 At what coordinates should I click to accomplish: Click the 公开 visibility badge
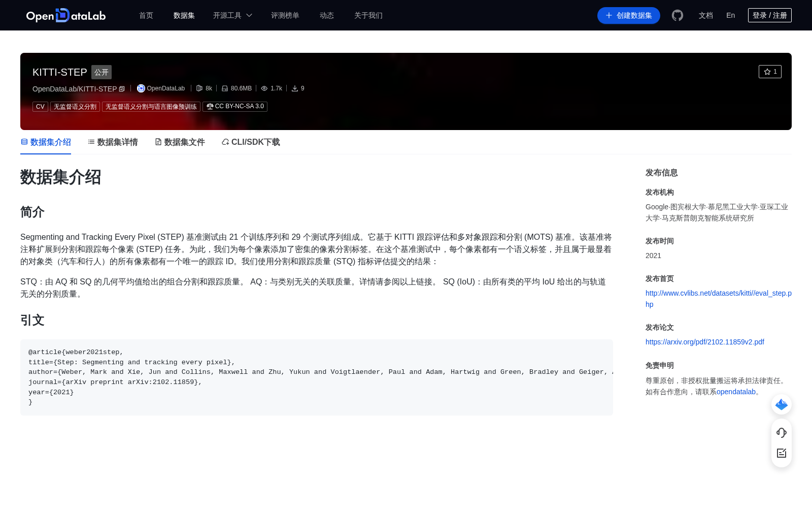[x=101, y=72]
